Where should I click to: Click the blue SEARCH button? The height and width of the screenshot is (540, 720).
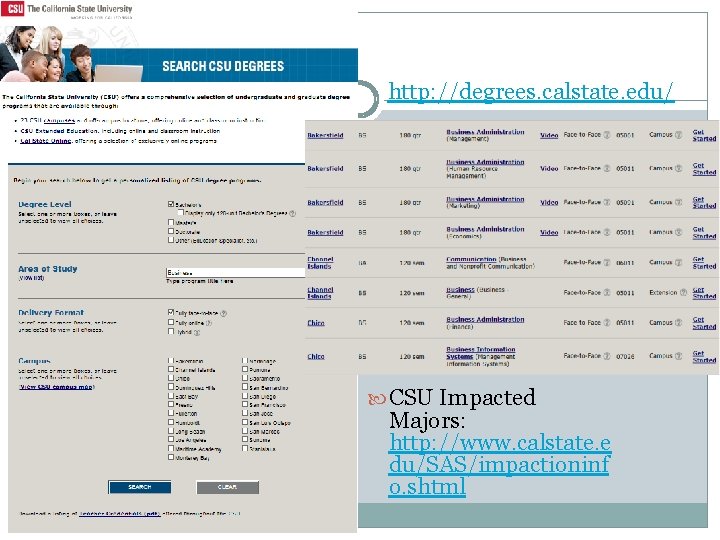coord(140,487)
